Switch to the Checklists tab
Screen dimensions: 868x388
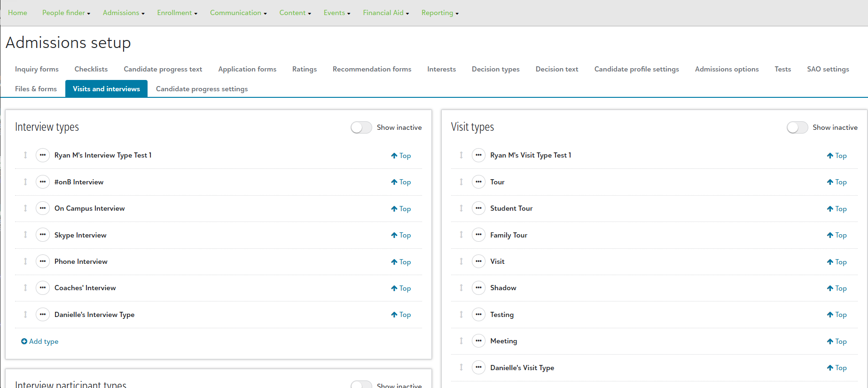91,69
